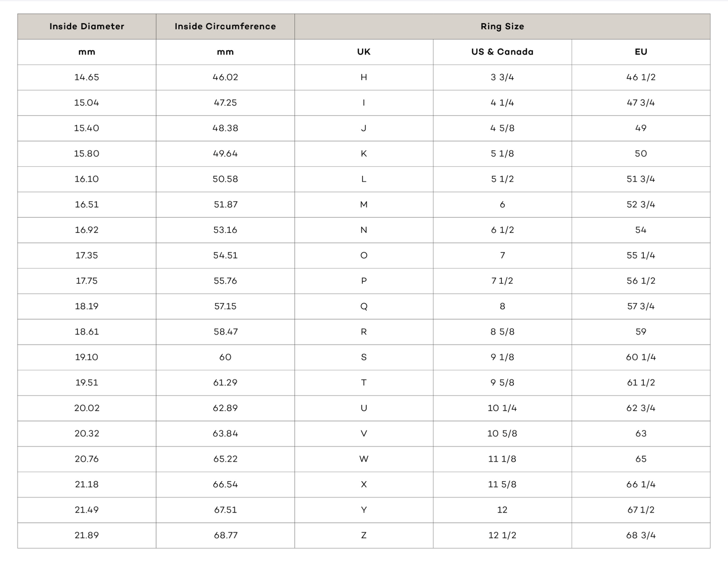This screenshot has width=728, height=565.
Task: Click the EU size 55 1/4 cell
Action: pyautogui.click(x=641, y=256)
